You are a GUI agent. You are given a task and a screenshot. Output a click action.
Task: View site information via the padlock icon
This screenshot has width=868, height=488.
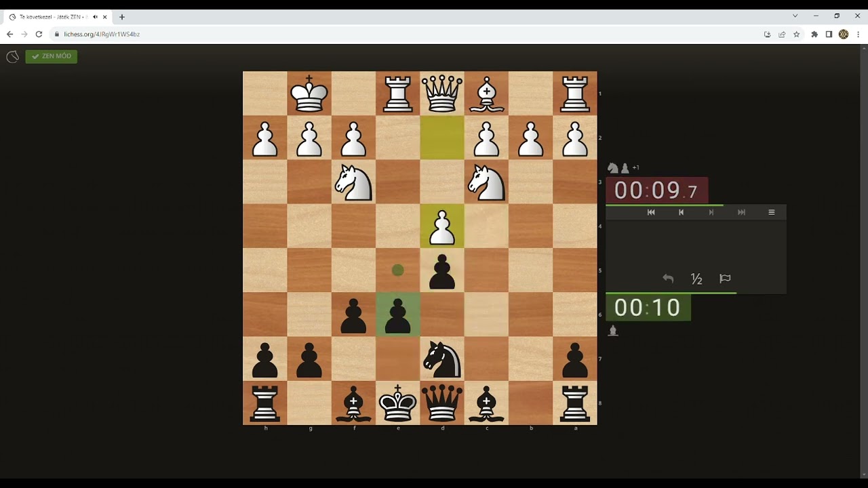[57, 34]
